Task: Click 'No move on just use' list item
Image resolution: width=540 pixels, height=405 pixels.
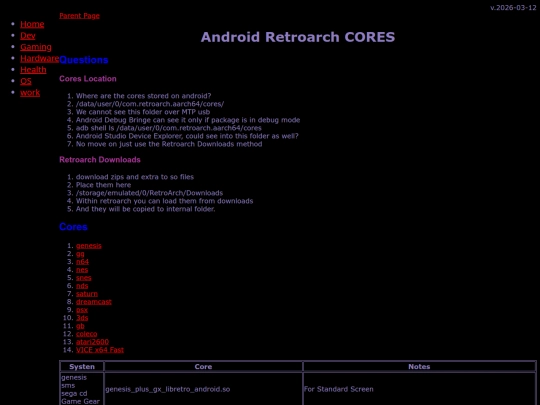Action: (169, 144)
